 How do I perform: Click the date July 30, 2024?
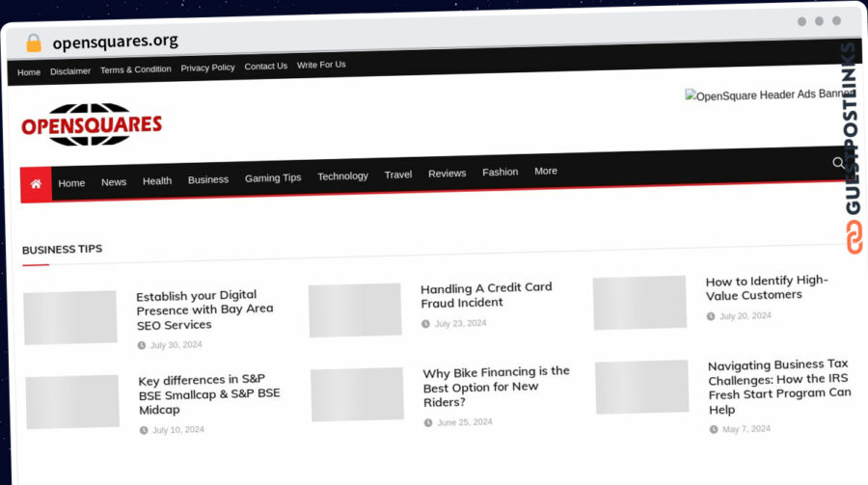tap(176, 345)
